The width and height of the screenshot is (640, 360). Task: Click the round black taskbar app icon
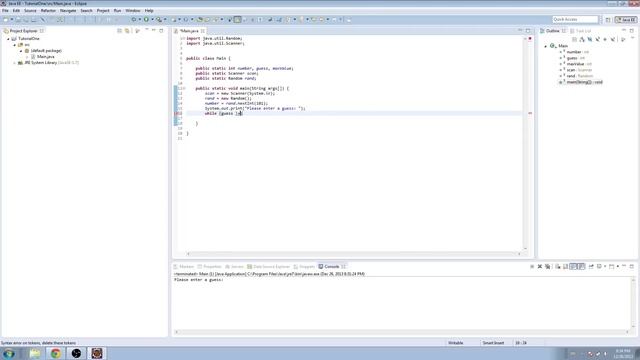coord(76,353)
